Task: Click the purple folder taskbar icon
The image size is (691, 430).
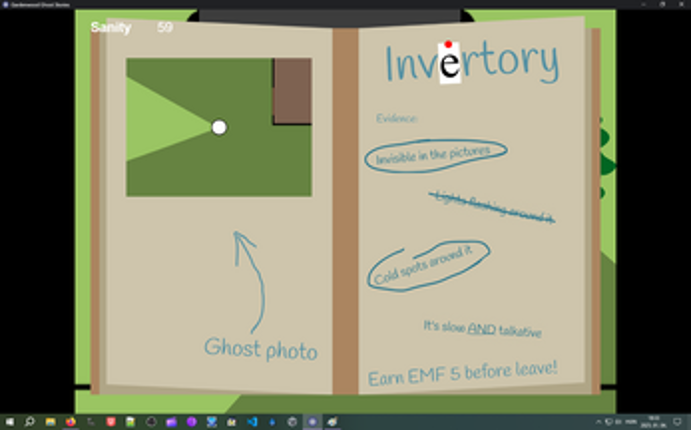Action: tap(171, 422)
